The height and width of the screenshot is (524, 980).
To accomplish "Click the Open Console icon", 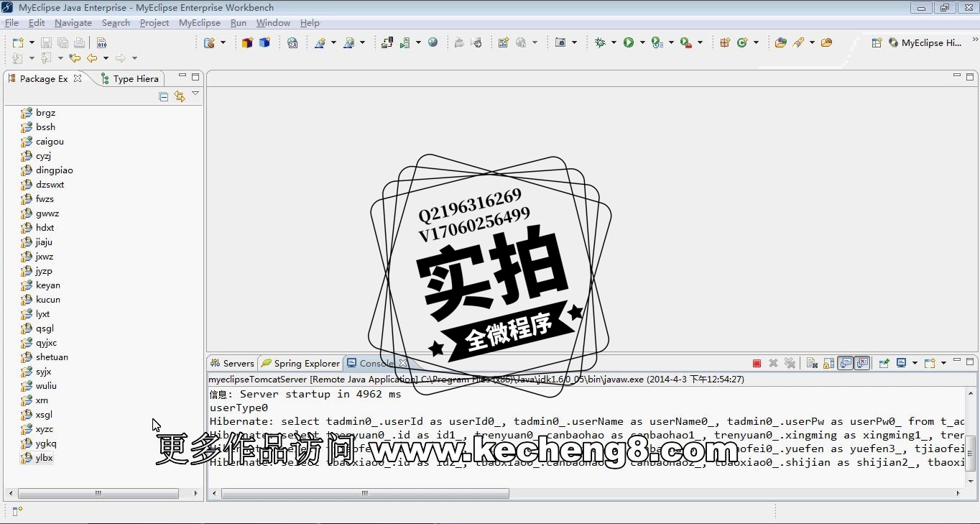I will pyautogui.click(x=929, y=364).
